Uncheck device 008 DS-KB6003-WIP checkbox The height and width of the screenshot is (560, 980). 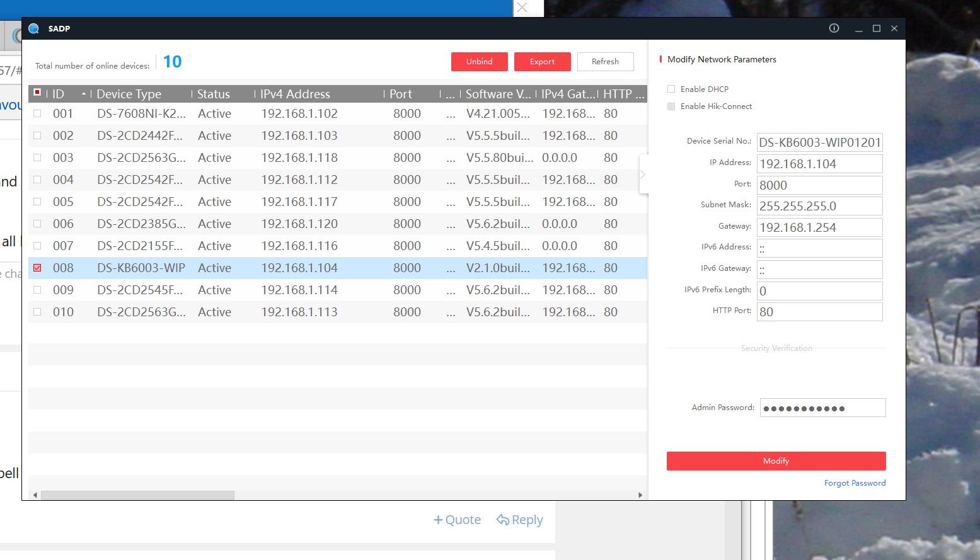(x=37, y=268)
